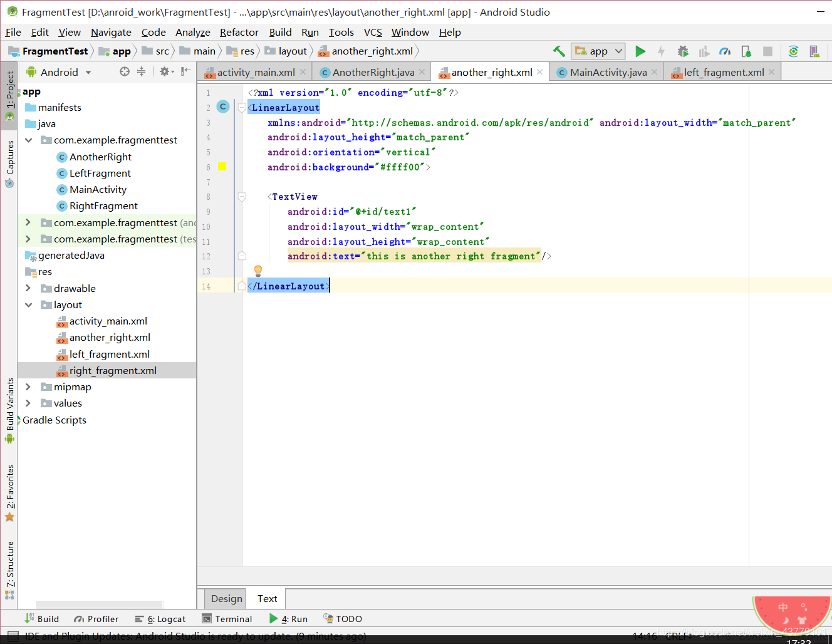Toggle the Favorites side panel
832x644 pixels.
pyautogui.click(x=9, y=494)
